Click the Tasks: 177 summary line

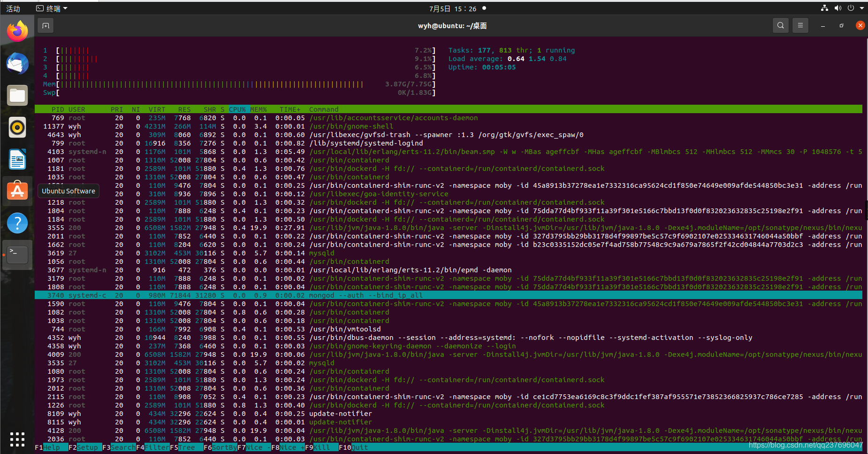click(511, 50)
